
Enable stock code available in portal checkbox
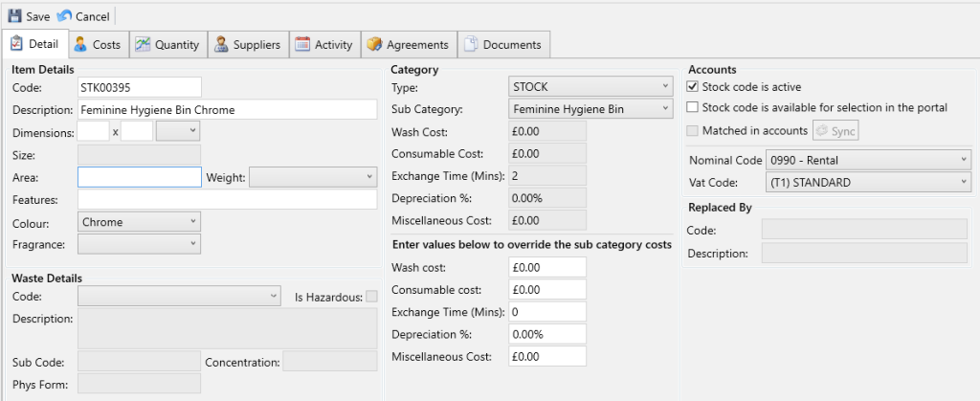(x=693, y=107)
